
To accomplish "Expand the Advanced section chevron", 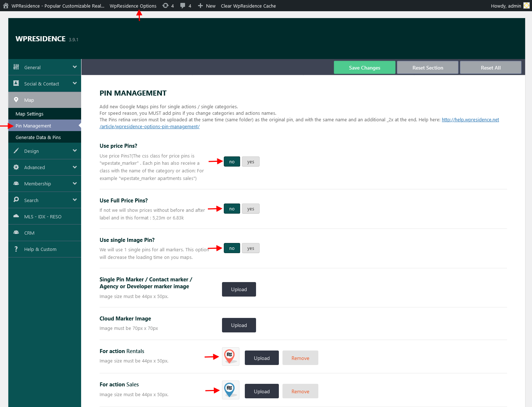I will pos(75,167).
